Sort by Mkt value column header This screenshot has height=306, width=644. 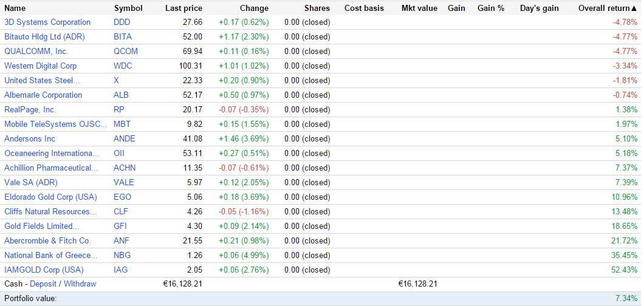point(419,8)
